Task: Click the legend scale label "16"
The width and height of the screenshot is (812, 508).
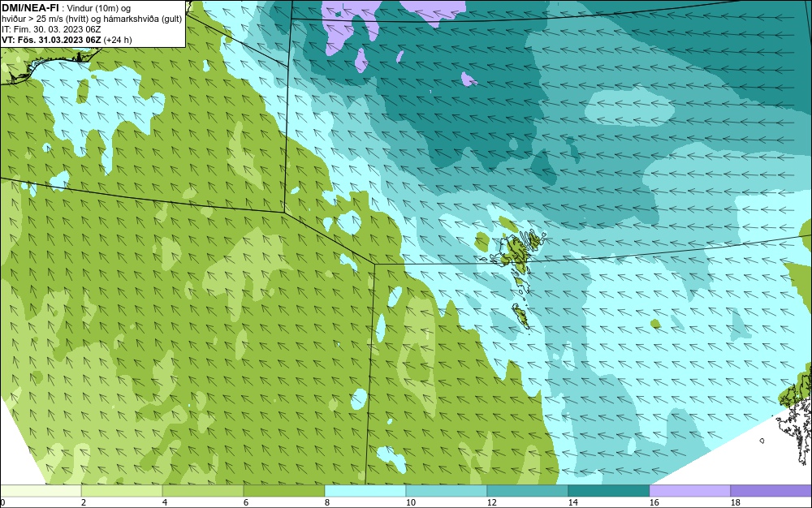Action: pyautogui.click(x=654, y=502)
